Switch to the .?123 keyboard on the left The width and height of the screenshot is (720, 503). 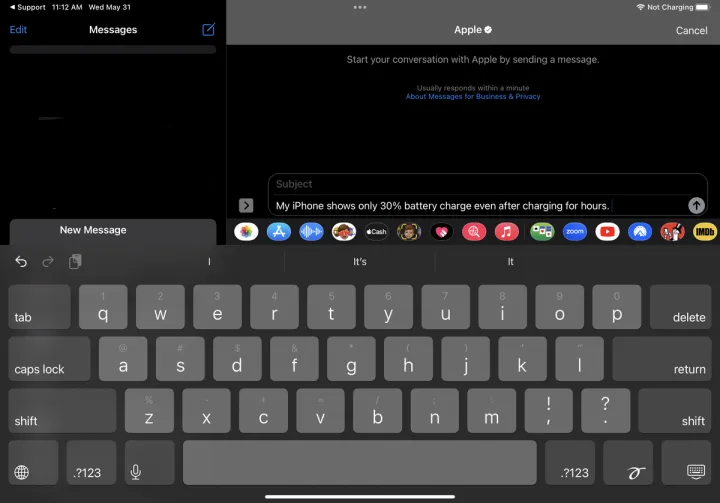91,471
